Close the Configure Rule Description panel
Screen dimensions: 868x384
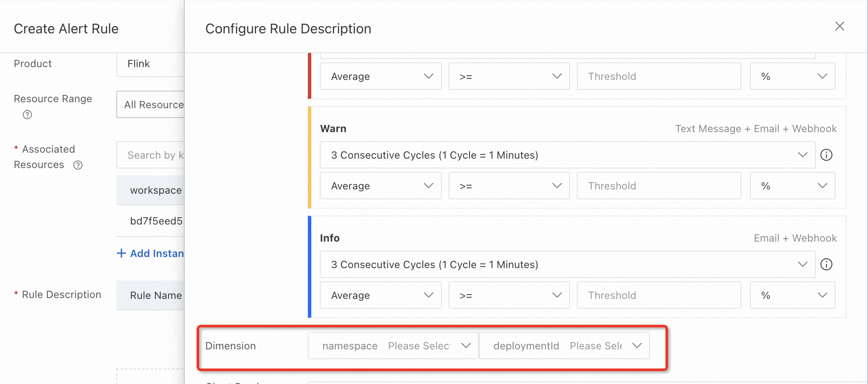[839, 27]
